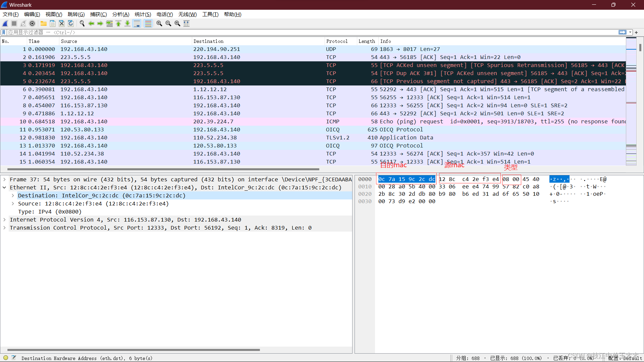Open display filter history dropdown arrow

pos(630,33)
